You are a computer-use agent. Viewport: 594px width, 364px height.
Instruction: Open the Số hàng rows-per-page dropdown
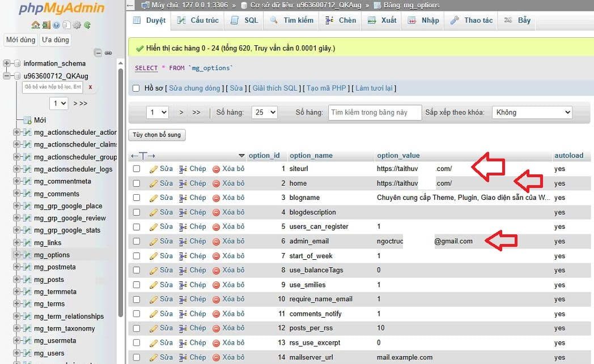[x=264, y=112]
